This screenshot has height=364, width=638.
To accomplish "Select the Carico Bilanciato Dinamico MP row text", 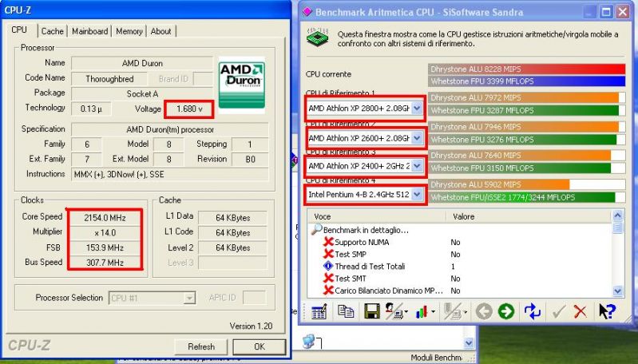I will pos(389,291).
